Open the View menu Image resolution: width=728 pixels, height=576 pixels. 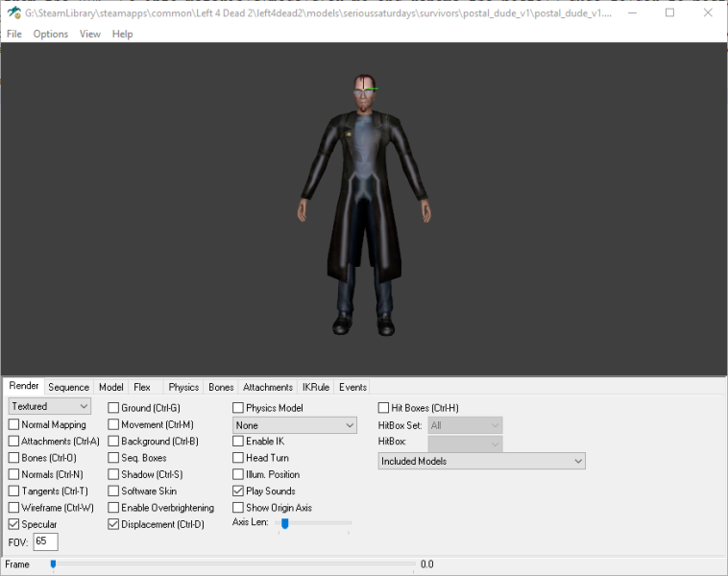[89, 34]
